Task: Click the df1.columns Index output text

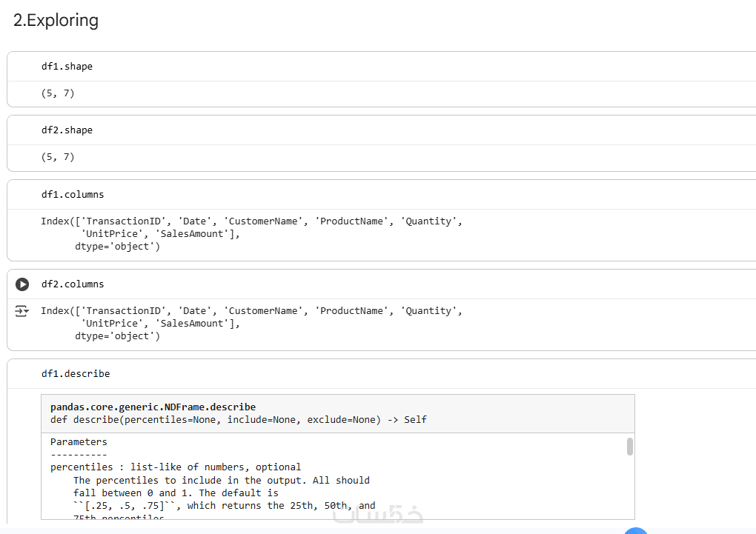Action: click(251, 234)
